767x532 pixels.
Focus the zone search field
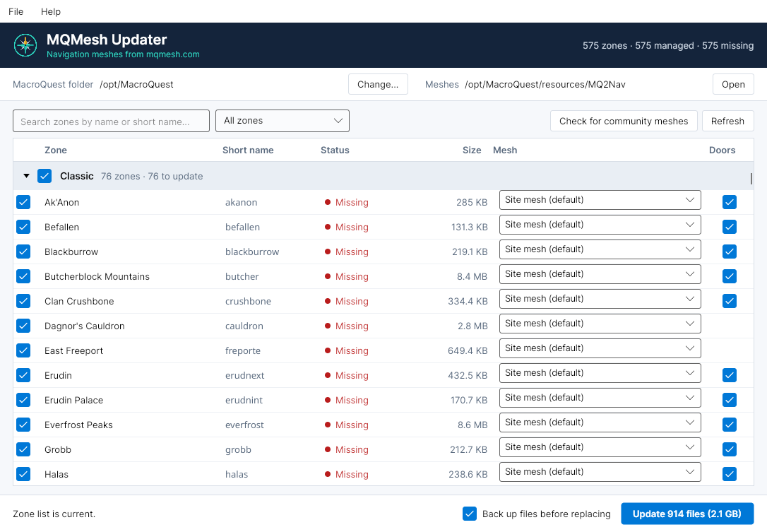tap(111, 121)
